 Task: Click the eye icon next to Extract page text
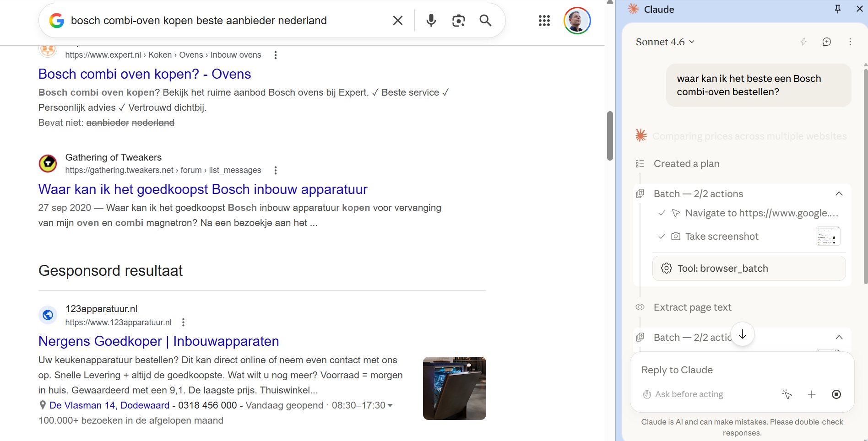tap(640, 307)
